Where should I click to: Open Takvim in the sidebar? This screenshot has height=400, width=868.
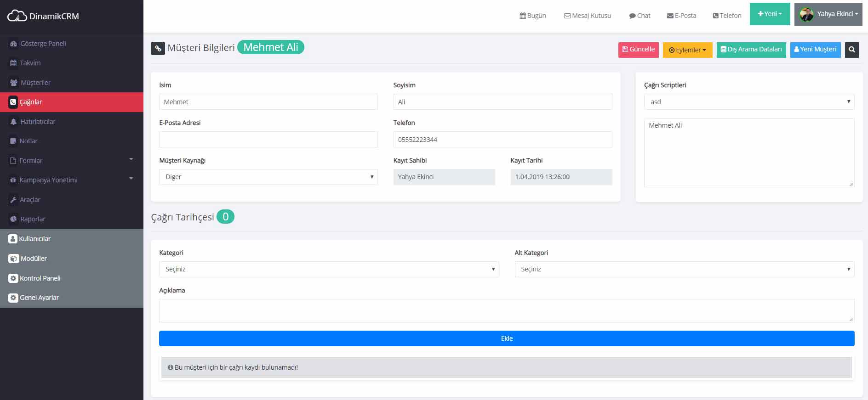click(72, 63)
